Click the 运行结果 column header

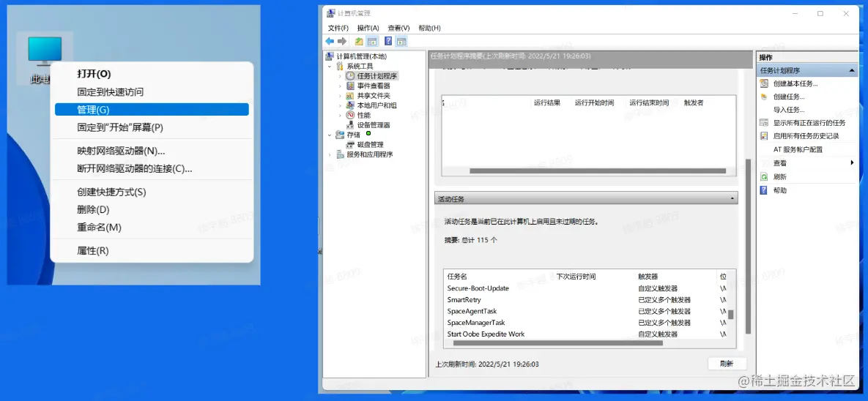(x=547, y=103)
